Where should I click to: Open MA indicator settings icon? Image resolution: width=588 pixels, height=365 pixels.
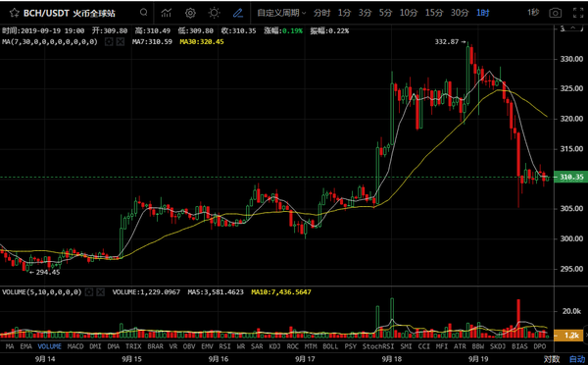(x=109, y=41)
